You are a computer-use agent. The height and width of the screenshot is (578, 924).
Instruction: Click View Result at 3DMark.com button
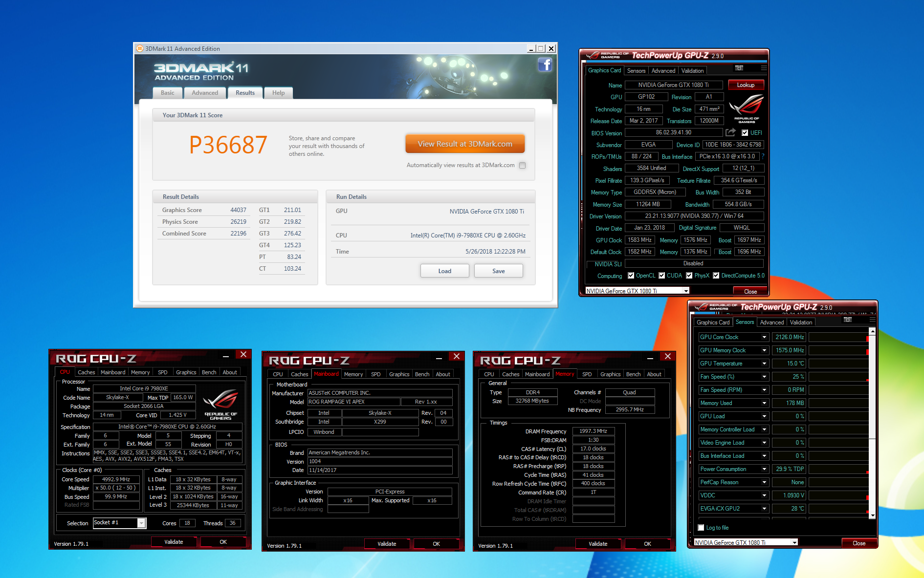pos(465,144)
